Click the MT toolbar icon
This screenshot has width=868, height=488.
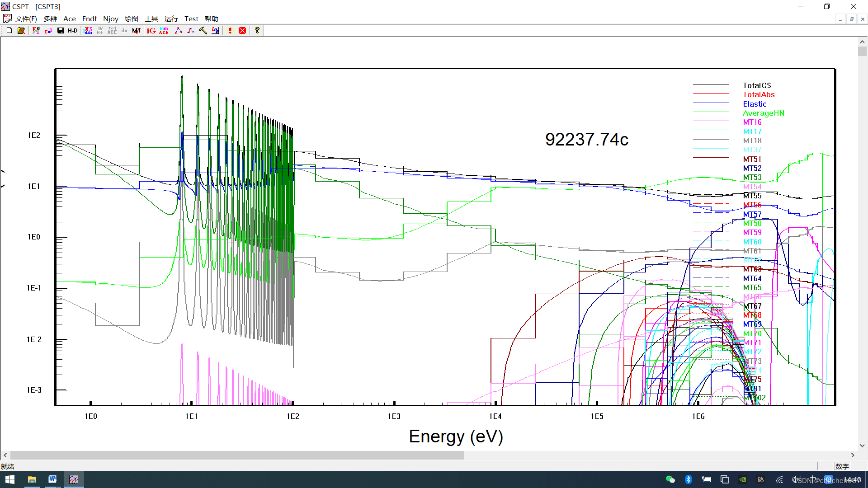coord(136,30)
